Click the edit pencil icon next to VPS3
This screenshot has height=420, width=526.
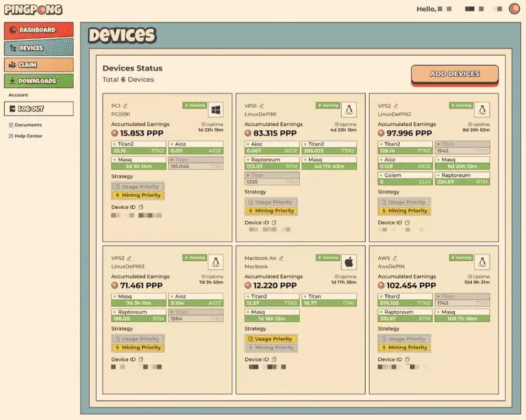129,258
